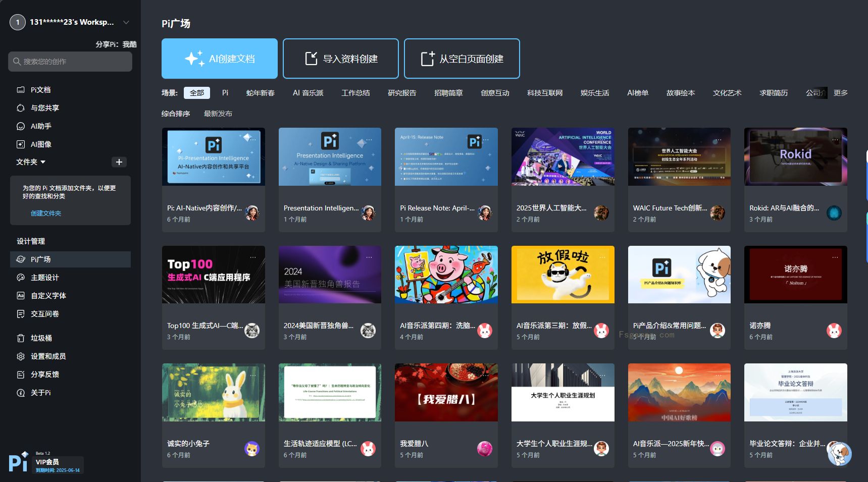This screenshot has width=868, height=482.
Task: Click VIP会员 membership badge
Action: tap(58, 465)
